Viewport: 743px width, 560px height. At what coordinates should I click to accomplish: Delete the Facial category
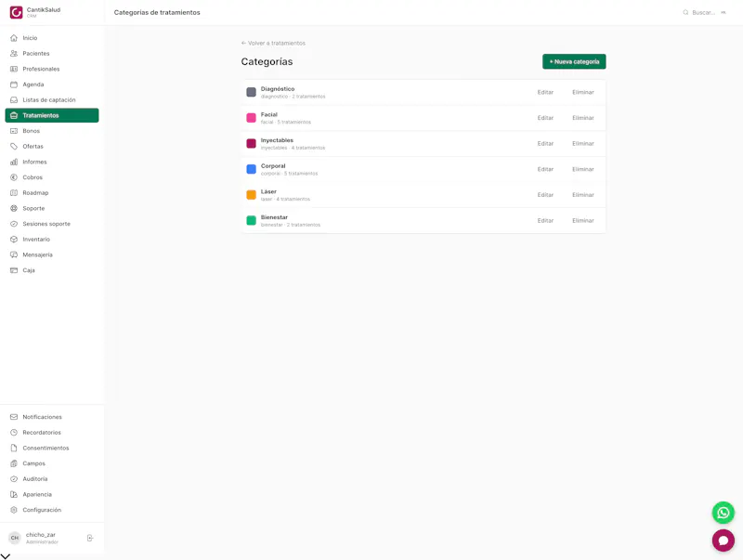point(583,118)
